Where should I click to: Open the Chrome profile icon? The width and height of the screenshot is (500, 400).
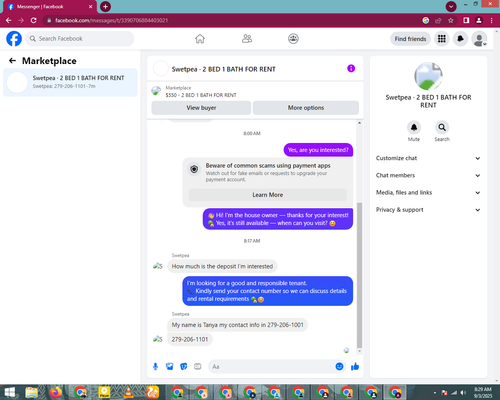coord(479,20)
